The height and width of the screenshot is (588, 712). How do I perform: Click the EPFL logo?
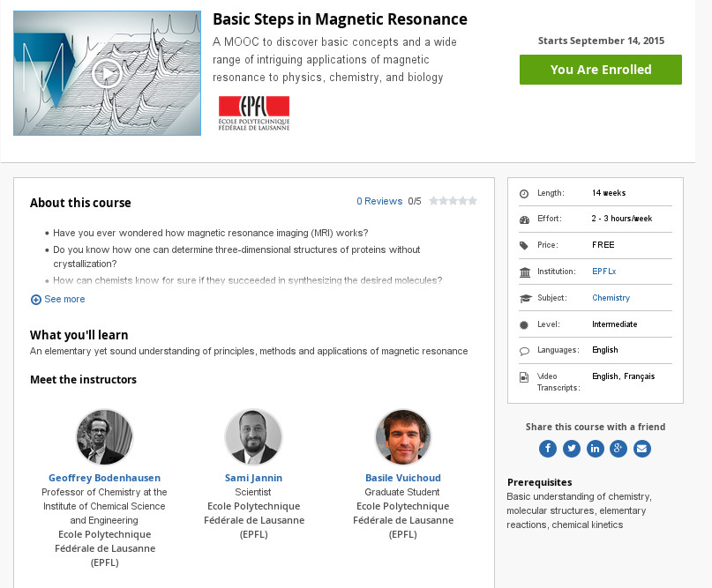[x=254, y=114]
